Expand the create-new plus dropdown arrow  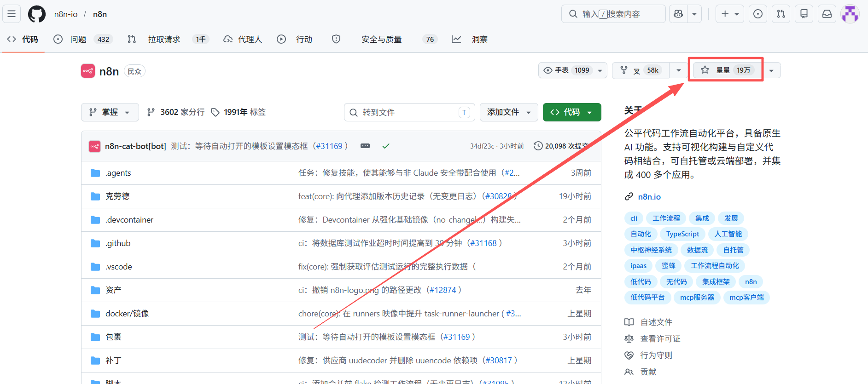click(x=737, y=14)
